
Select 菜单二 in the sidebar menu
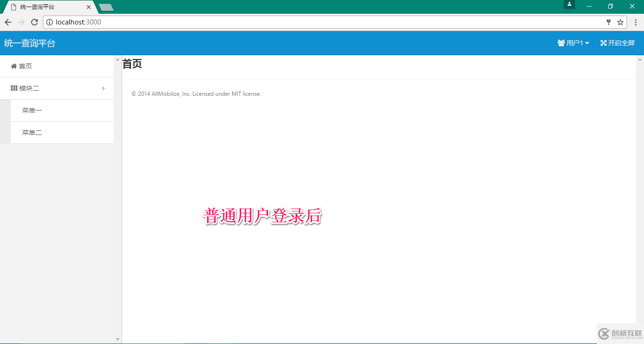(32, 132)
